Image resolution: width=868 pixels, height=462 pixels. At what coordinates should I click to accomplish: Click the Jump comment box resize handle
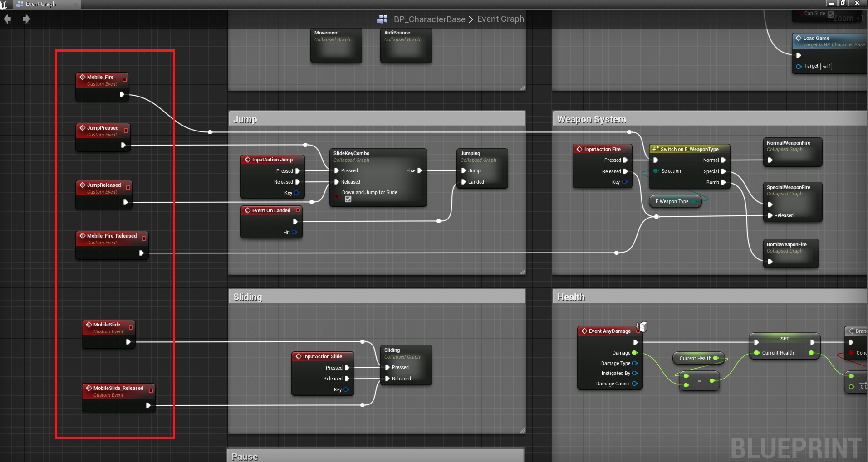522,272
